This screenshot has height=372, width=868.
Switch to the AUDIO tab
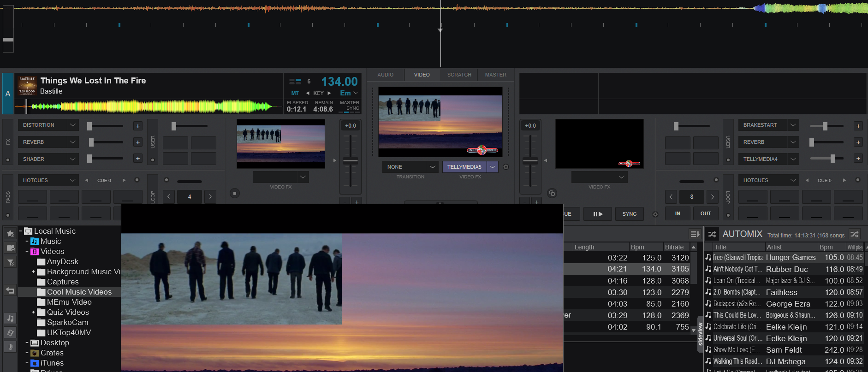point(386,75)
